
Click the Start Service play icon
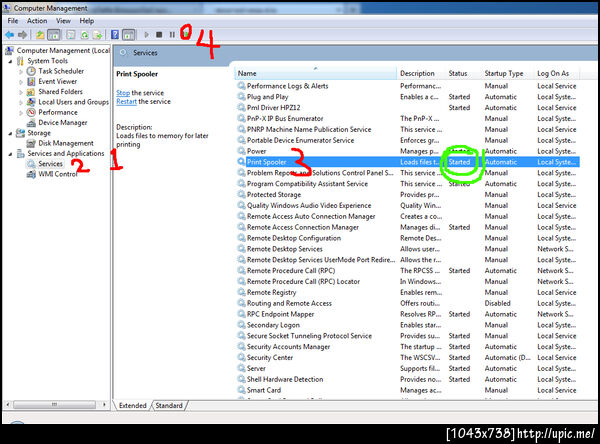coord(147,35)
